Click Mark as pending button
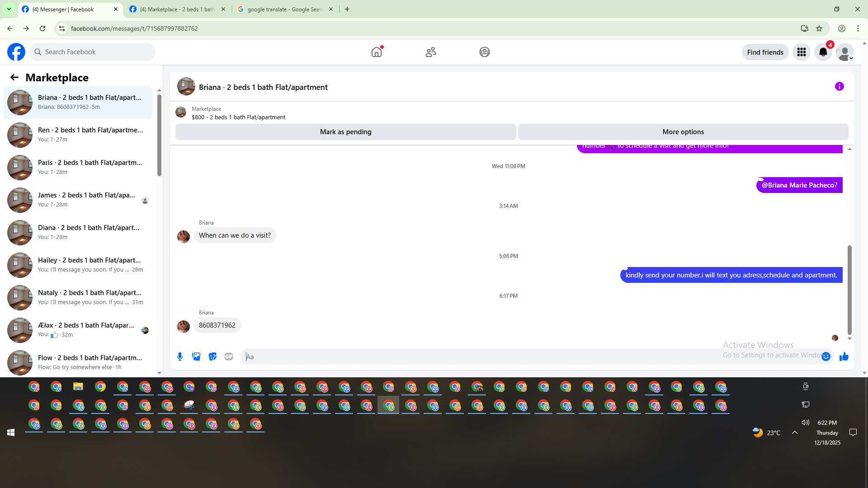Screen dimensions: 868x488 click(346, 132)
